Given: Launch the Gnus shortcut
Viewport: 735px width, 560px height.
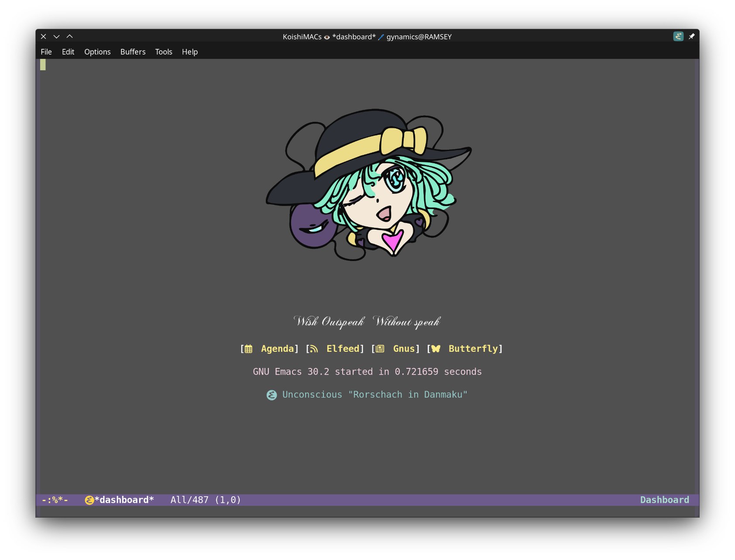Looking at the screenshot, I should [404, 349].
